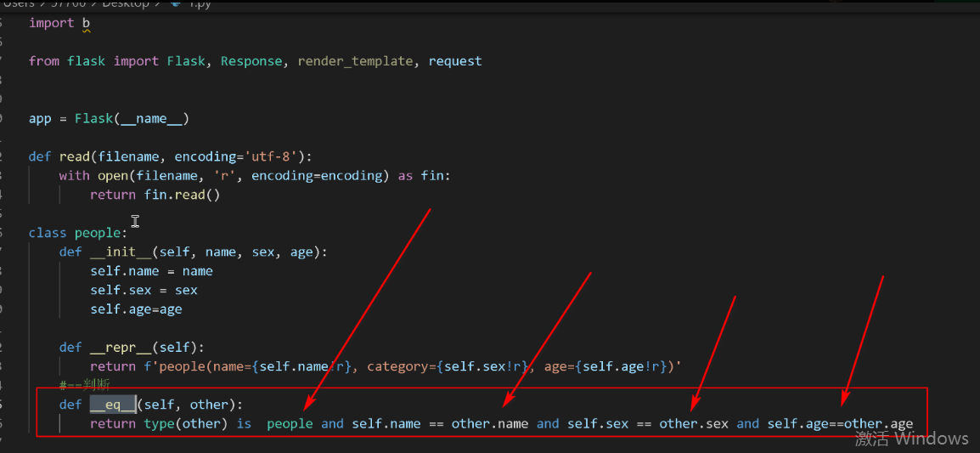
Task: Click the highlighted __eq__ method name
Action: [x=113, y=405]
